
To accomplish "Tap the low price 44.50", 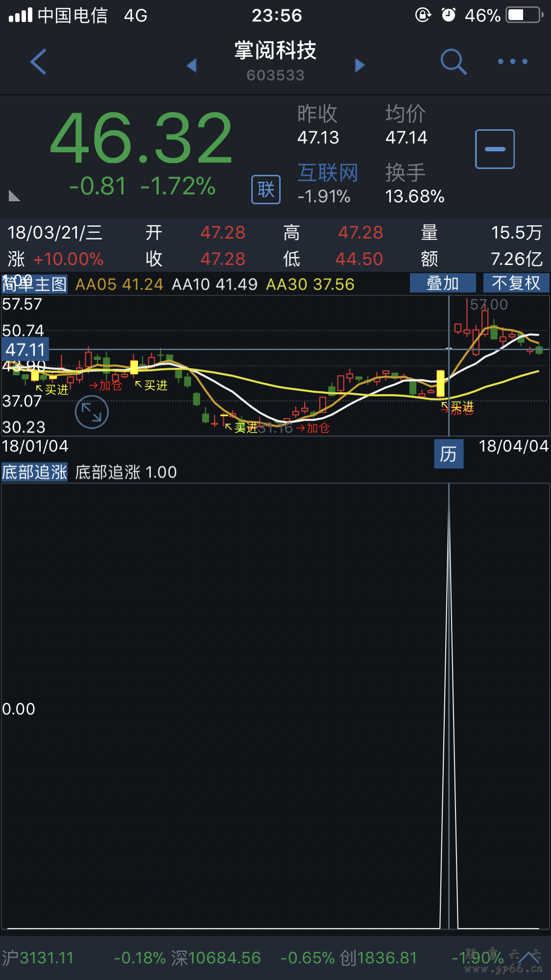I will pos(359,259).
